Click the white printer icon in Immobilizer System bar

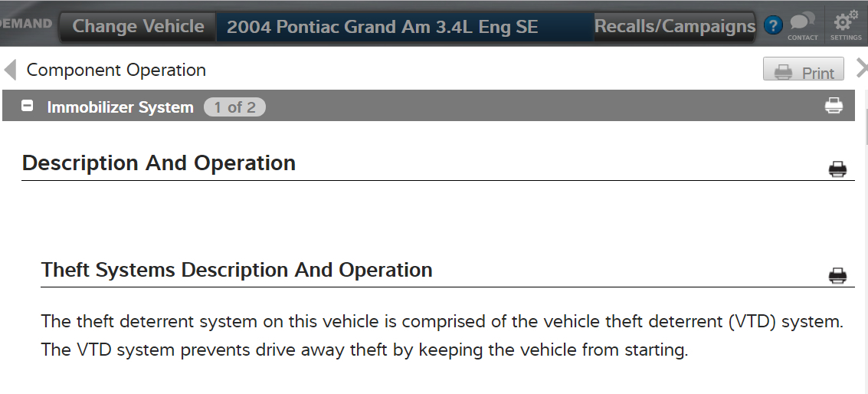click(x=834, y=106)
